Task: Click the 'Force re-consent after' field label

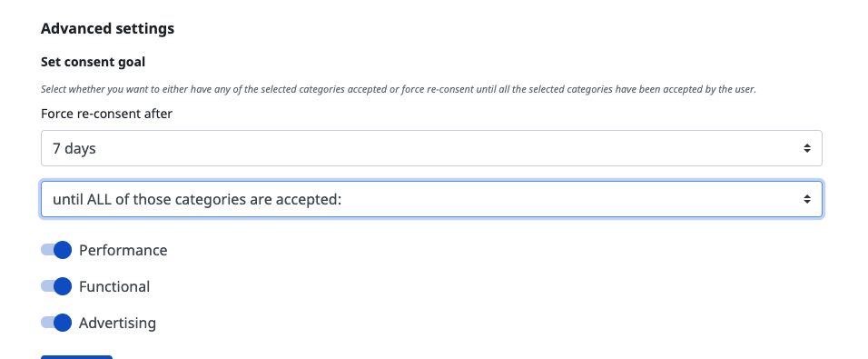Action: [x=106, y=114]
